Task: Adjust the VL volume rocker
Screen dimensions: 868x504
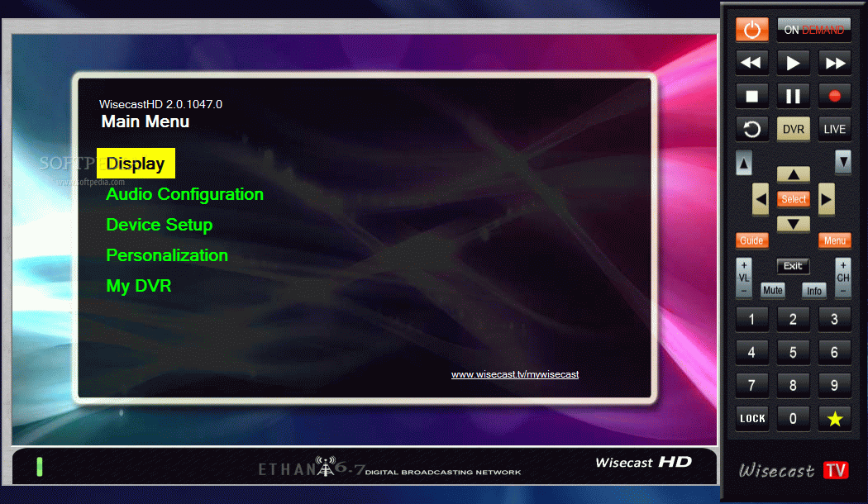Action: [744, 278]
